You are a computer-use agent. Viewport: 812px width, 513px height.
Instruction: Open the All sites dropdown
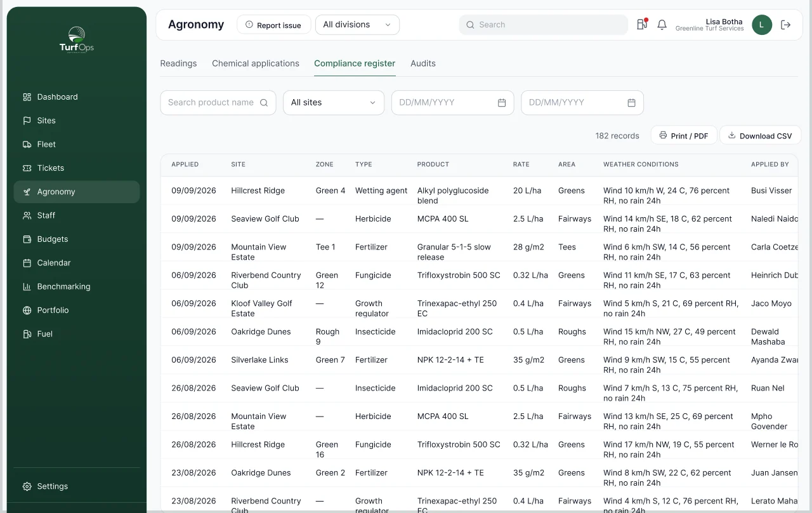tap(334, 103)
